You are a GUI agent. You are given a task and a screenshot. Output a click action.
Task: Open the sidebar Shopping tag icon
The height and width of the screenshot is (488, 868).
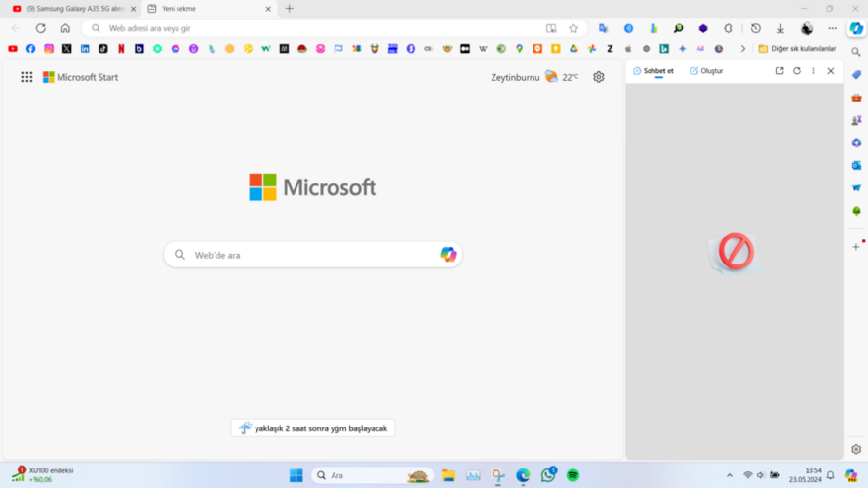pos(856,75)
